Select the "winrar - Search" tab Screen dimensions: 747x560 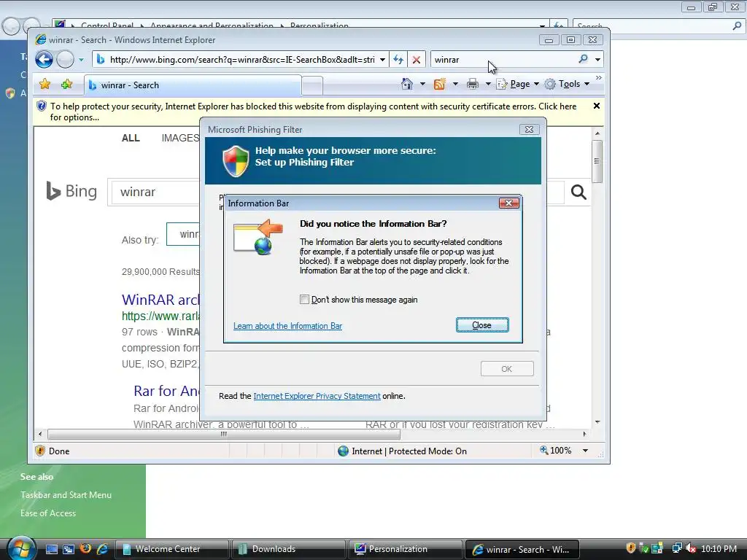(x=193, y=85)
